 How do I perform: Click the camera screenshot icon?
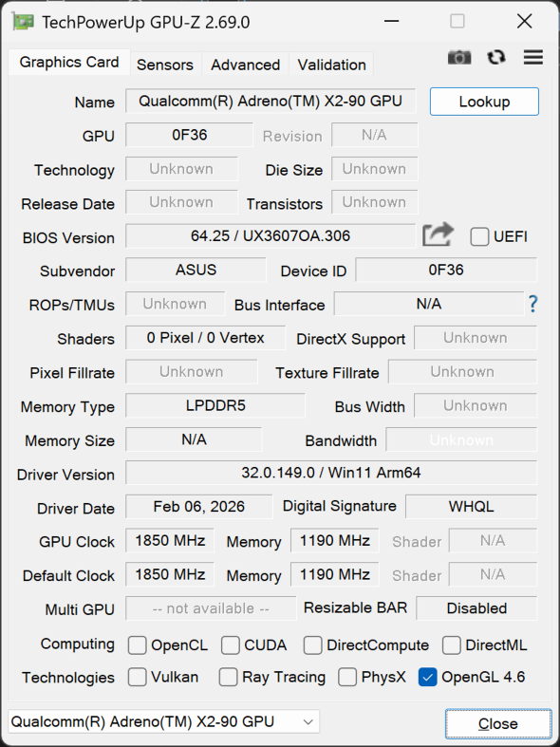[x=459, y=58]
